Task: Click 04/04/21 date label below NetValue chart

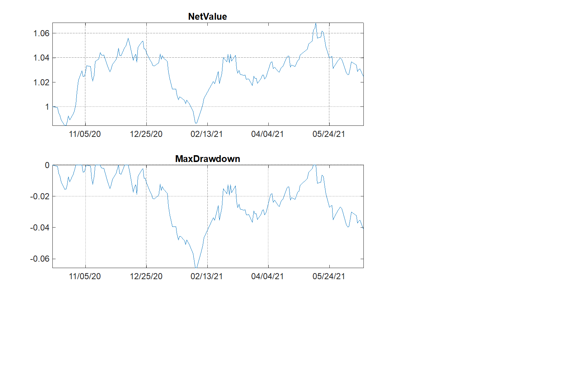Action: point(267,134)
